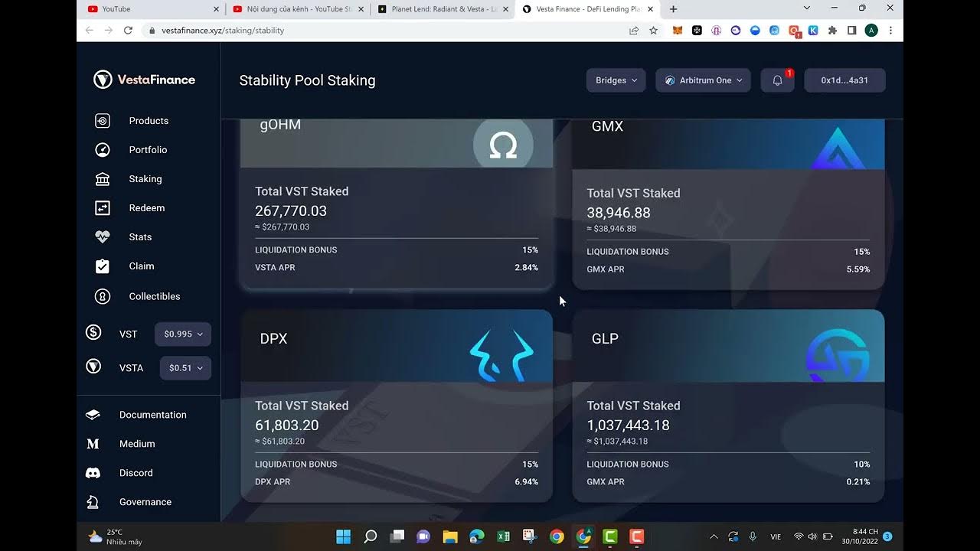Expand the Arbitrum One network selector
Image resolution: width=980 pixels, height=551 pixels.
pyautogui.click(x=703, y=80)
